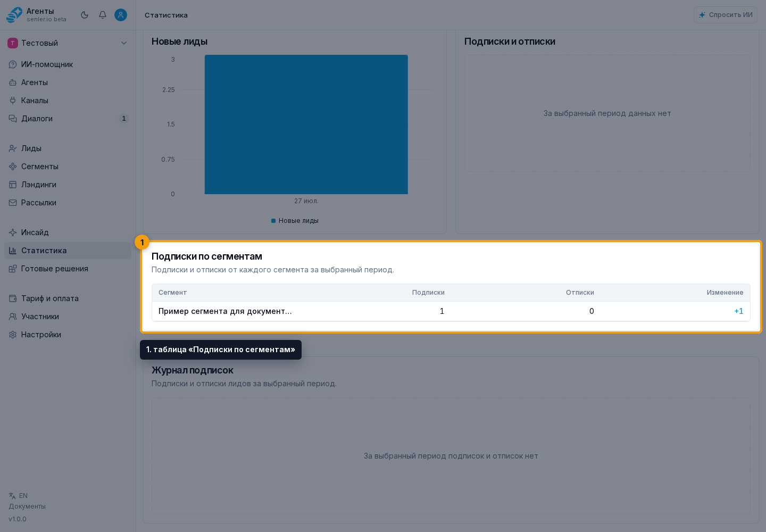This screenshot has height=532, width=766.
Task: Click the Настройки gear icon
Action: (x=13, y=335)
